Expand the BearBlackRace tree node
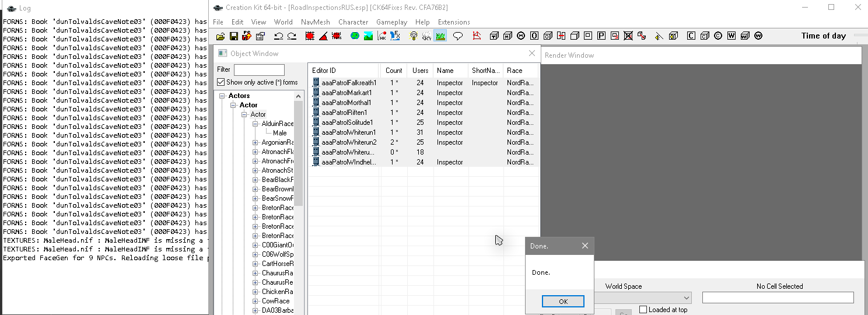This screenshot has height=315, width=868. click(256, 180)
